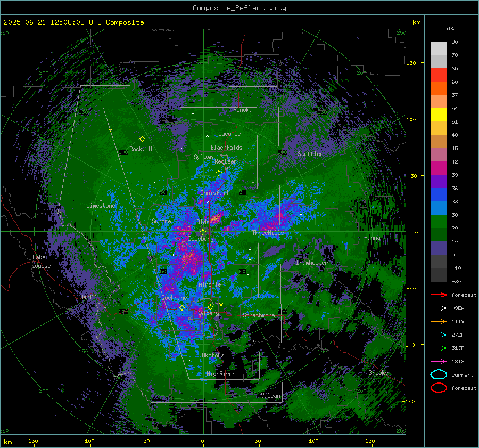
Task: Click the RockyMH label
Action: 141,149
